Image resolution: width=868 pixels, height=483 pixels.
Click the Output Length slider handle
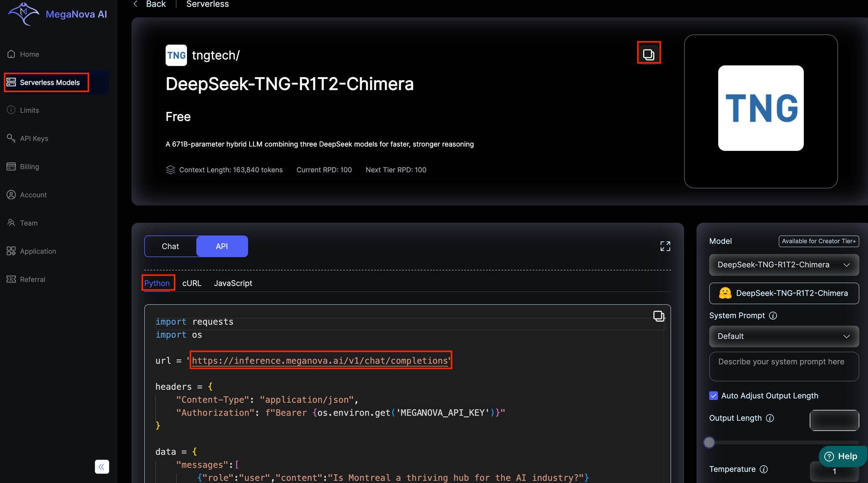coord(709,442)
